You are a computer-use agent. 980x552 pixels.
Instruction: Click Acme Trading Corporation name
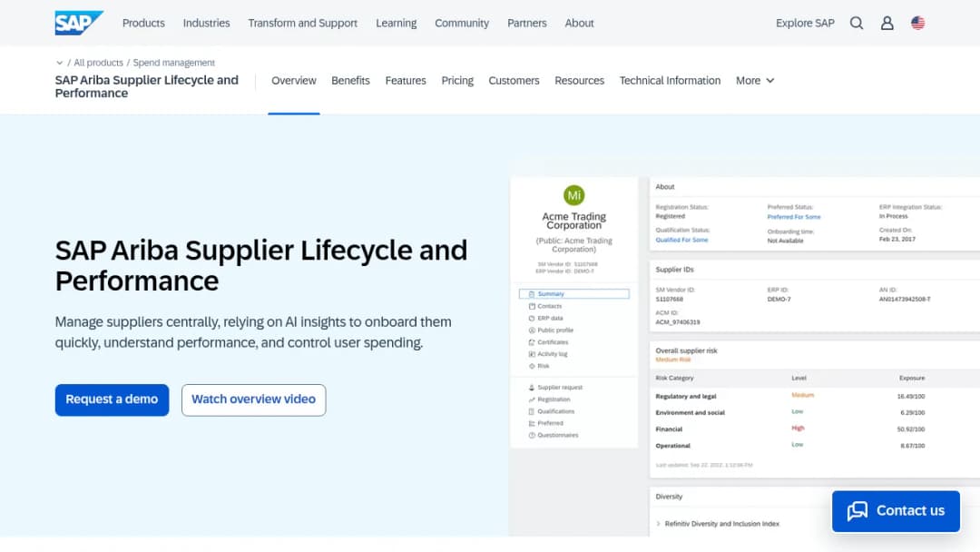(573, 221)
